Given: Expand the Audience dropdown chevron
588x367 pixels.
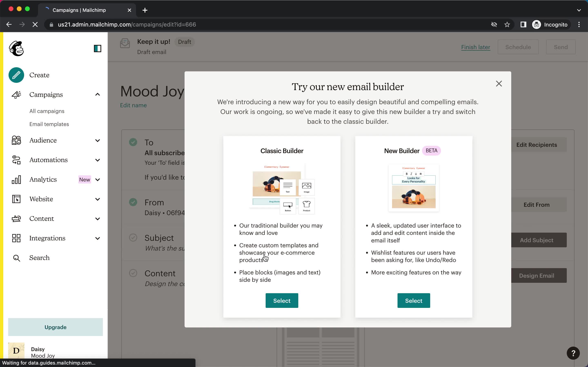Looking at the screenshot, I should pos(97,140).
